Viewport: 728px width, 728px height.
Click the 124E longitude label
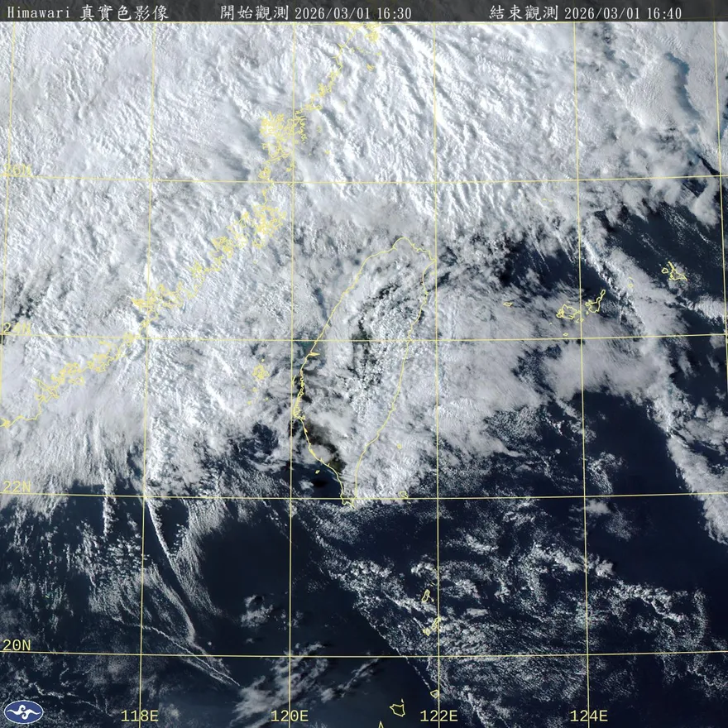point(588,716)
